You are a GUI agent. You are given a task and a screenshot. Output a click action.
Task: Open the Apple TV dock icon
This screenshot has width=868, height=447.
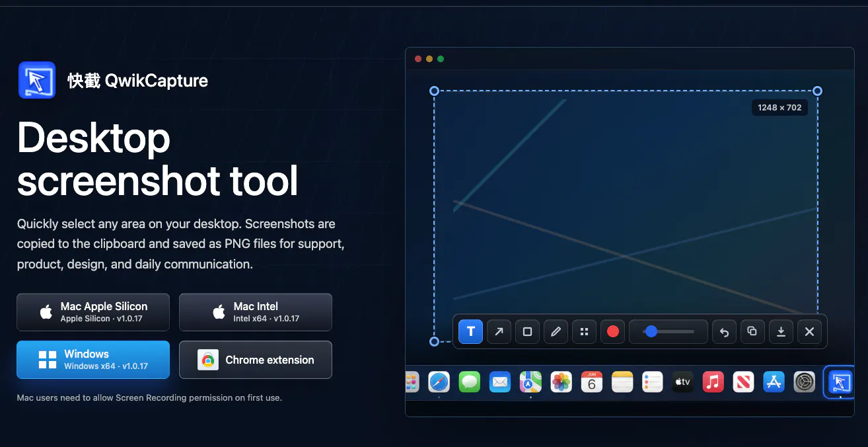pyautogui.click(x=683, y=382)
